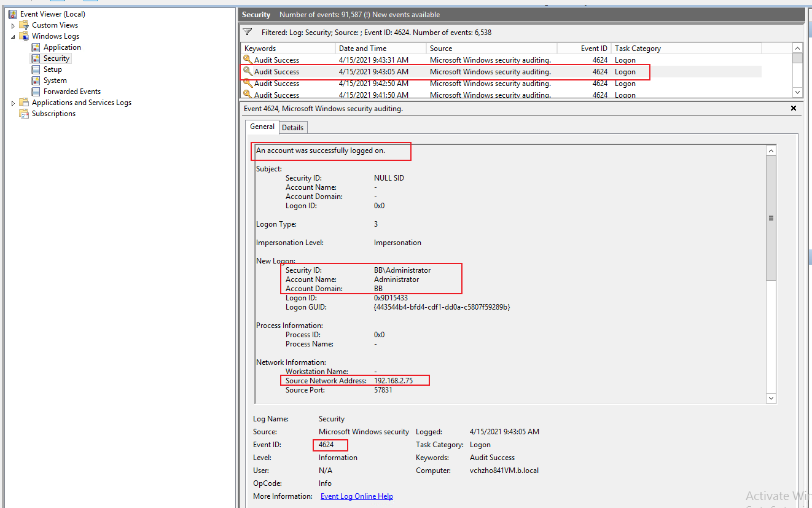Image resolution: width=812 pixels, height=508 pixels.
Task: Select Security log in tree
Action: coord(57,58)
